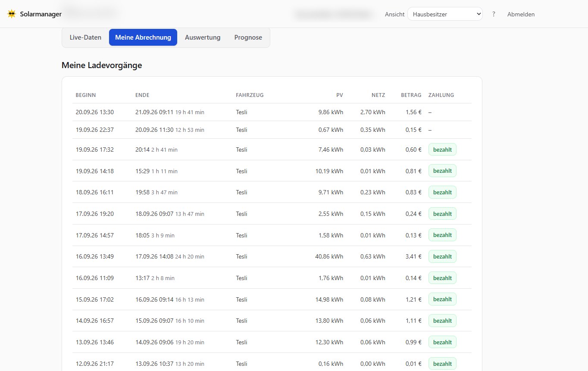The image size is (588, 371).
Task: Click the Meine Ladevorgänge heading
Action: 102,65
